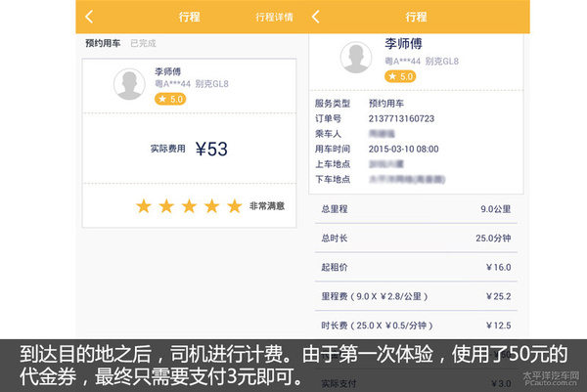The image size is (587, 392).
Task: Select the 预约用车 tab label
Action: (101, 43)
